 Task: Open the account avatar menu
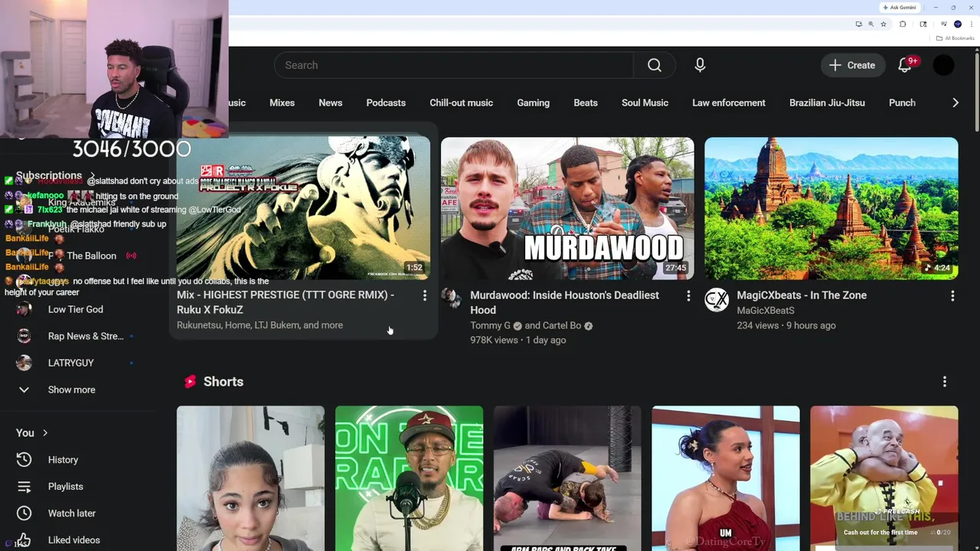click(944, 65)
